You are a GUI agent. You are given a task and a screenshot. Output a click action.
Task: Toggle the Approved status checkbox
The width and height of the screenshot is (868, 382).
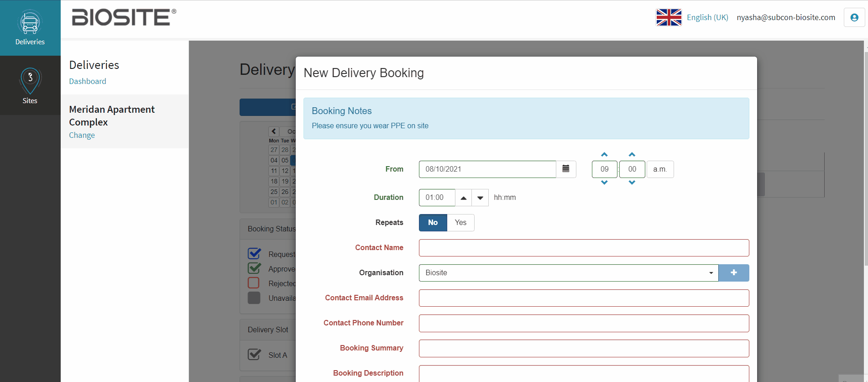pos(254,268)
